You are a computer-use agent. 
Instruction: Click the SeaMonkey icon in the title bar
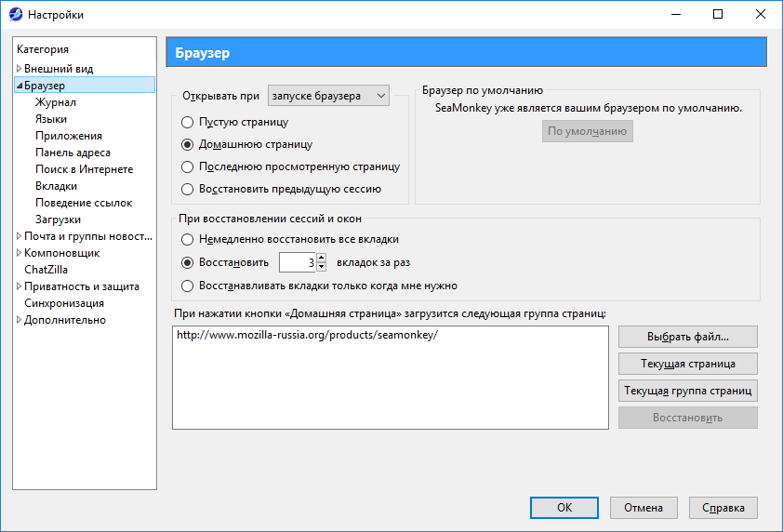16,14
